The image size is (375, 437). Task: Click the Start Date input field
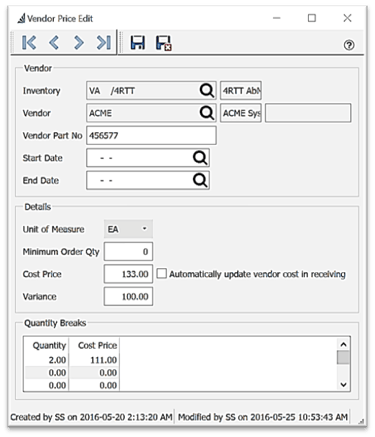tap(148, 158)
